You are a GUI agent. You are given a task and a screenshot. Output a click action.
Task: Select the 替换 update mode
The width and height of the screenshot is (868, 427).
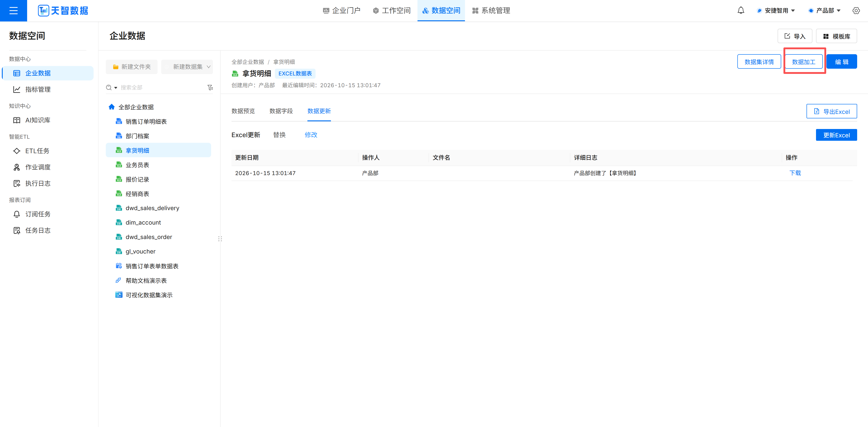pos(279,135)
